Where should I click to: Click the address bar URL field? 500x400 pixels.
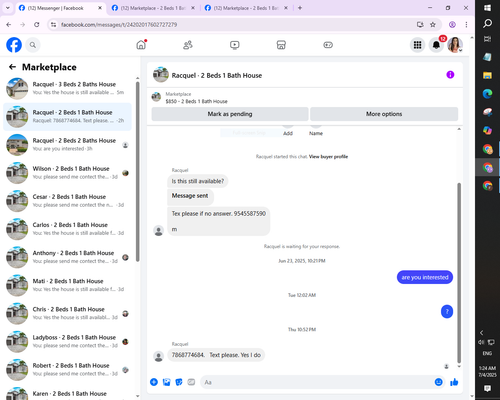233,25
